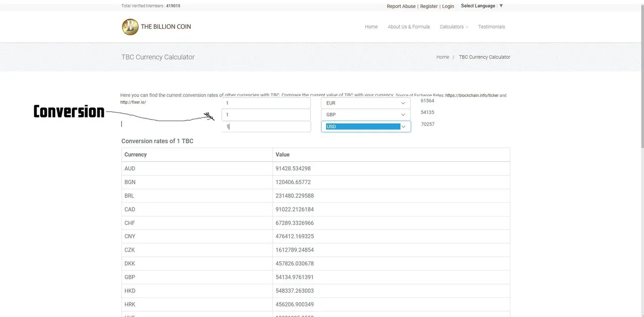Click value 476412.169325

[x=295, y=237]
